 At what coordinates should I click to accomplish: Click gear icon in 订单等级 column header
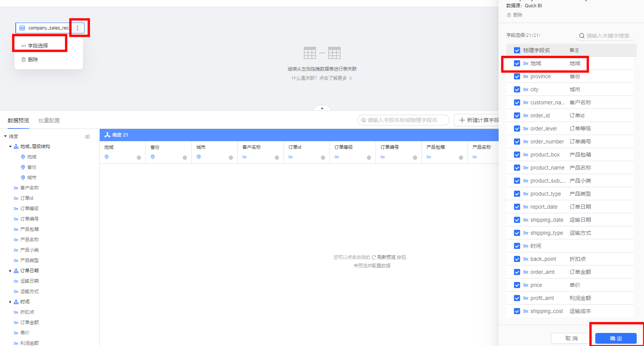(x=369, y=158)
